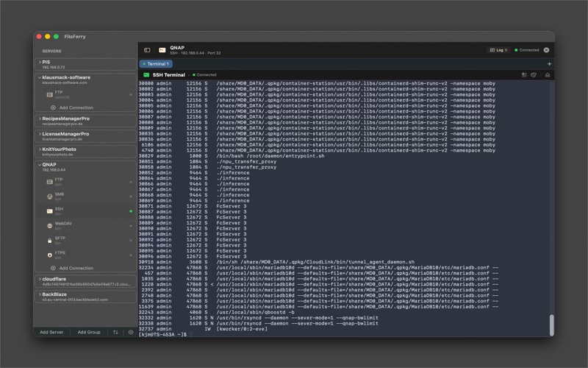Expand the KnitYourPhoto server group
The width and height of the screenshot is (588, 368).
40,149
